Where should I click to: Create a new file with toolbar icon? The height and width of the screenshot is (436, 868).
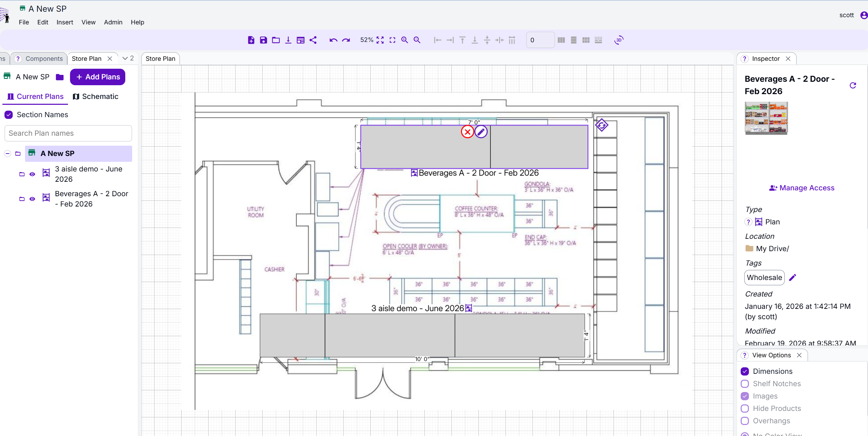tap(251, 40)
